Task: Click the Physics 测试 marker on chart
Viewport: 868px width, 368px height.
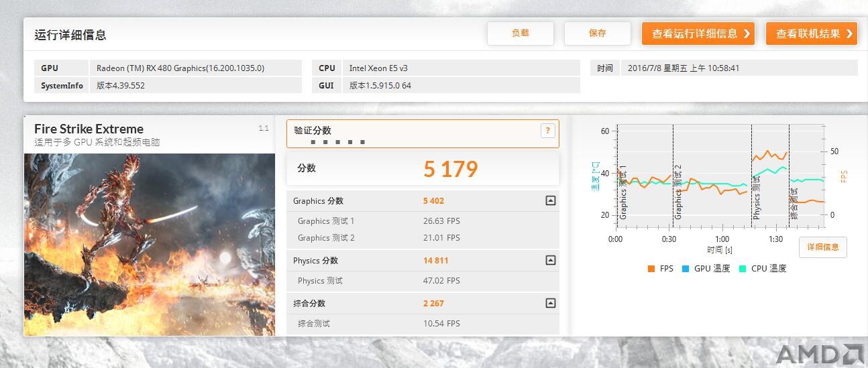Action: tap(757, 196)
